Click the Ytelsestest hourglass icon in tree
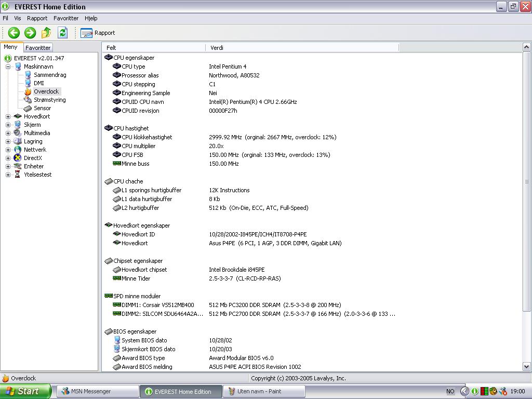Image resolution: width=532 pixels, height=399 pixels. (18, 175)
